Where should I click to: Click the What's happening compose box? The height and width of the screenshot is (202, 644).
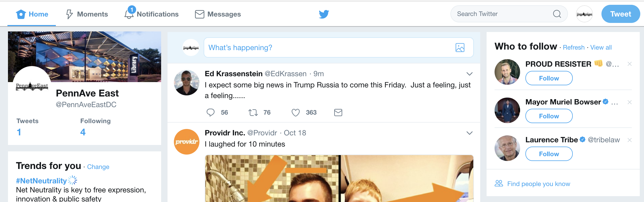click(330, 47)
